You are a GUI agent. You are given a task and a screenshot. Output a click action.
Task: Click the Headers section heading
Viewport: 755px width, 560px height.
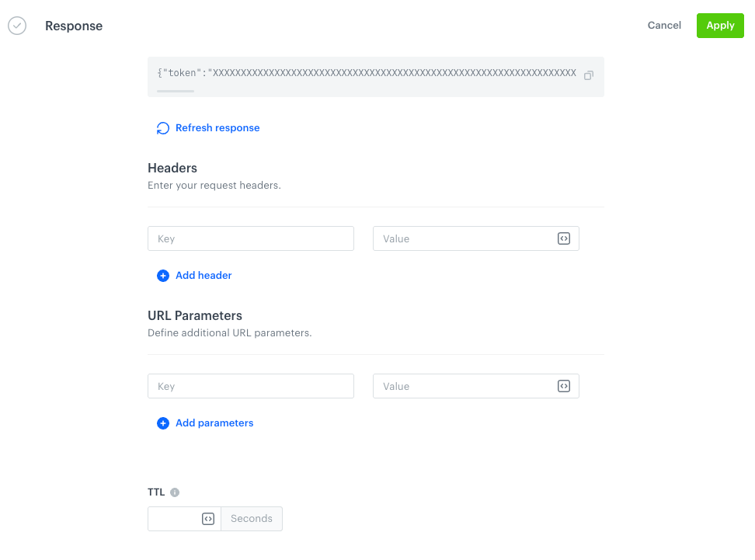(172, 168)
